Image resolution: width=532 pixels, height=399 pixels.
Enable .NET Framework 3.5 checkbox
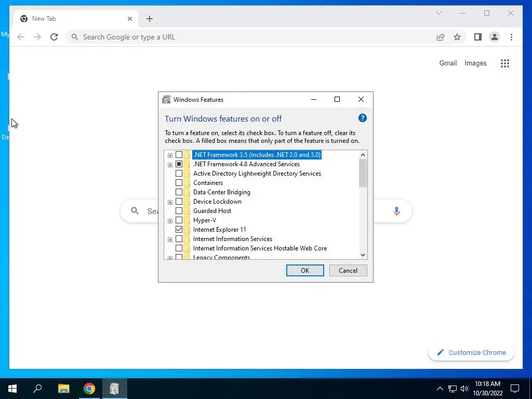[x=179, y=155]
